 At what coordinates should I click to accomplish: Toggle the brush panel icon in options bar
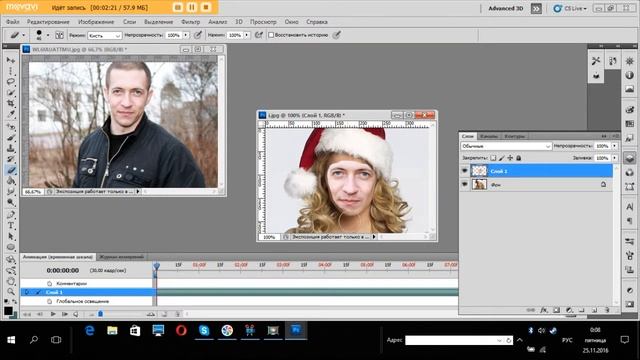point(59,36)
